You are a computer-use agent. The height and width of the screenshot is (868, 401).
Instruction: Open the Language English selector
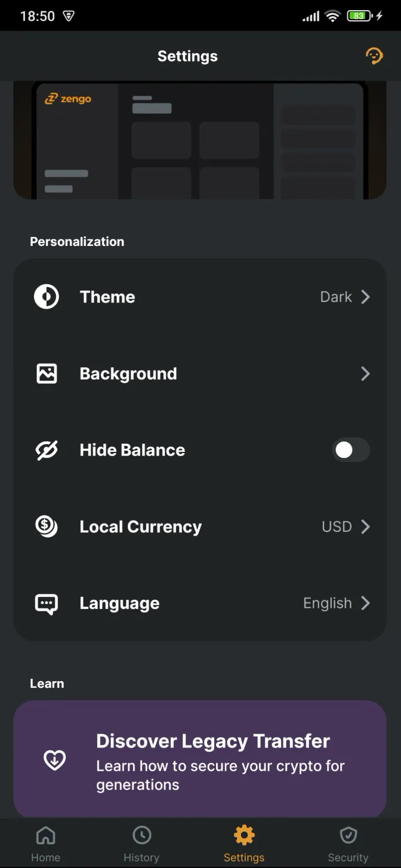pyautogui.click(x=336, y=603)
